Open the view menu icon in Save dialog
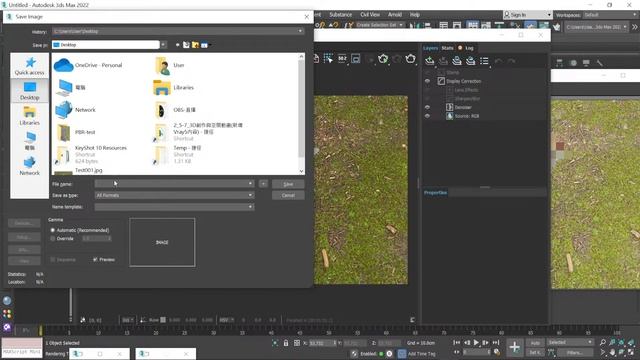The width and height of the screenshot is (640, 360). tap(205, 45)
